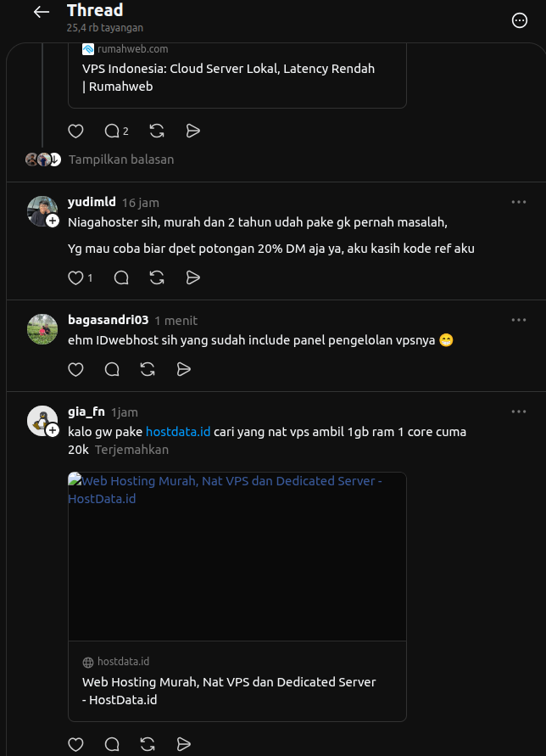Expand hidden replies with Tampilkan balasan
Viewport: 546px width, 756px height.
121,160
